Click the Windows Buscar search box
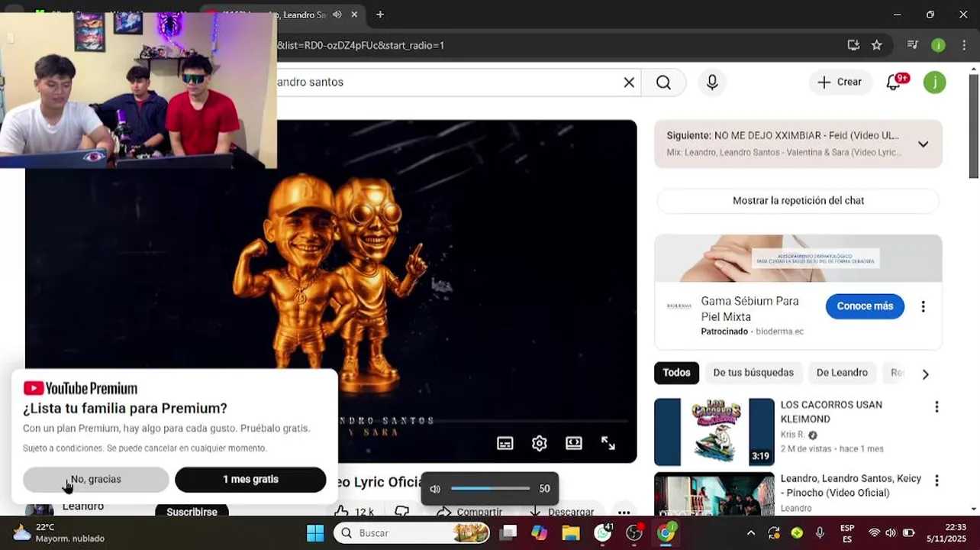 tap(412, 532)
